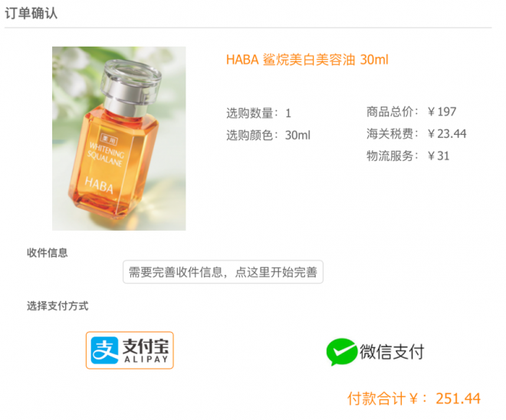Click the 商品总价 ¥197 price
Viewport: 506px width, 420px height.
click(x=442, y=112)
